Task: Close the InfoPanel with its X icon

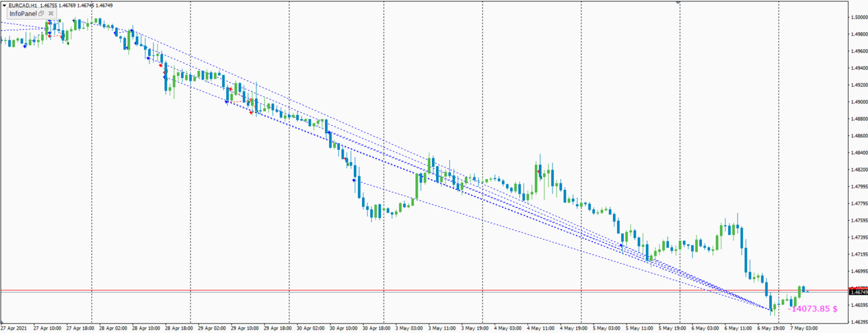Action: [50, 13]
